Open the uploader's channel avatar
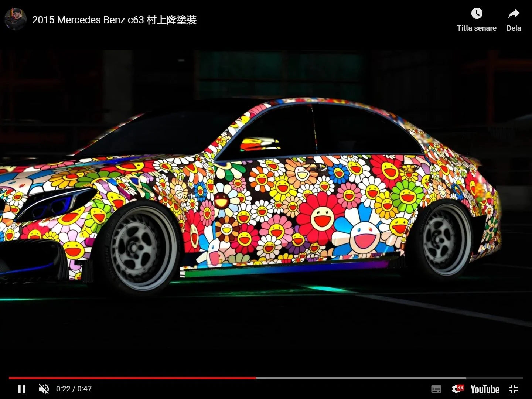This screenshot has height=399, width=532. click(16, 19)
